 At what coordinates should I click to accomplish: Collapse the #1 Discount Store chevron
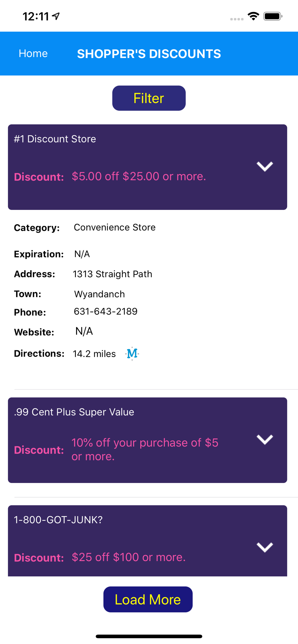click(x=265, y=166)
